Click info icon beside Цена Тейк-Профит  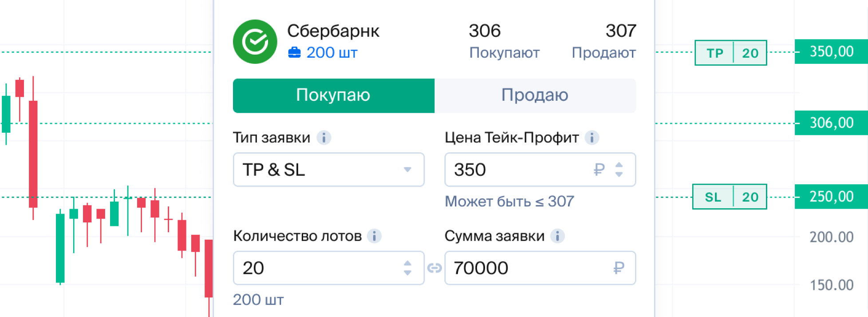click(x=592, y=138)
